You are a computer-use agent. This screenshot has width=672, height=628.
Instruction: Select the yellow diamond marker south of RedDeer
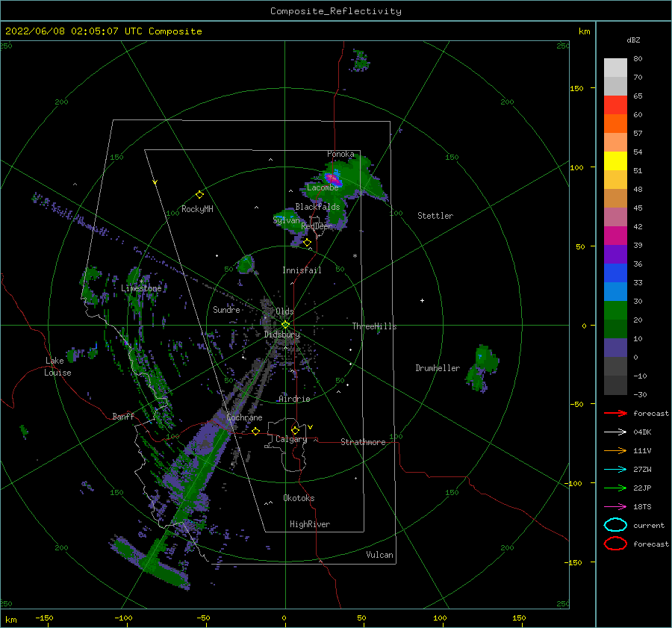[307, 243]
